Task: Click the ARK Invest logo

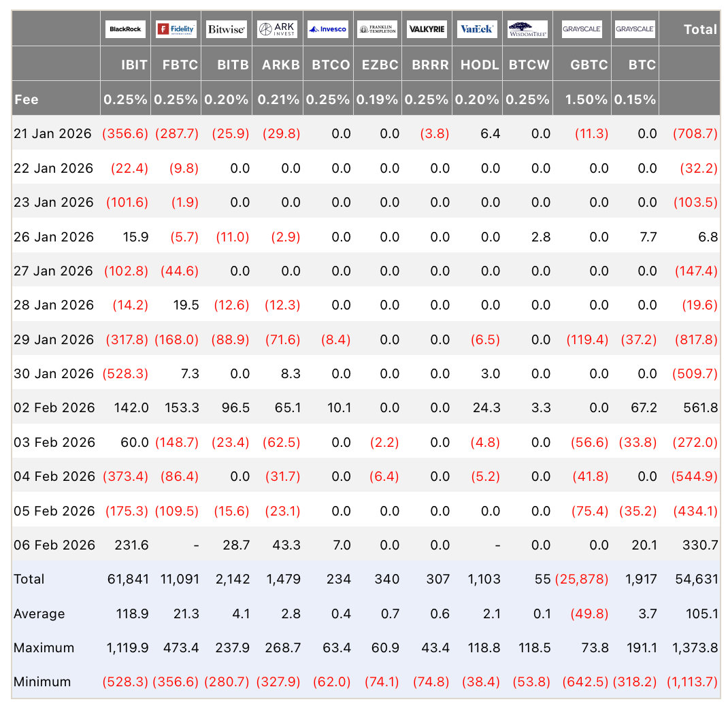Action: pyautogui.click(x=277, y=29)
